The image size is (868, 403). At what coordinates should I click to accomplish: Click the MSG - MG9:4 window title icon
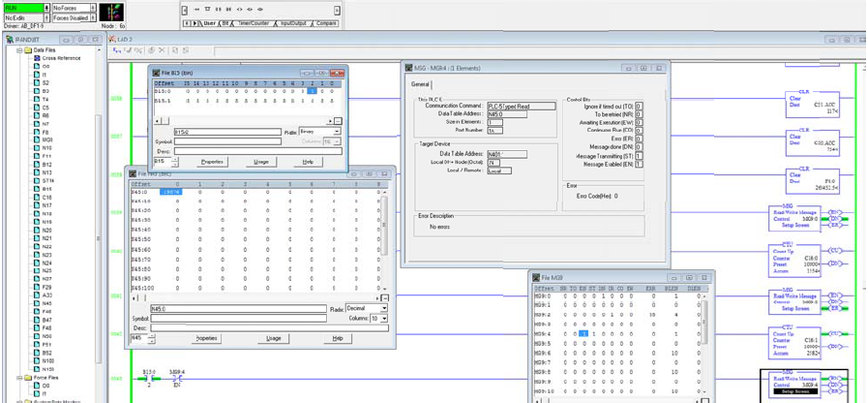click(x=409, y=68)
